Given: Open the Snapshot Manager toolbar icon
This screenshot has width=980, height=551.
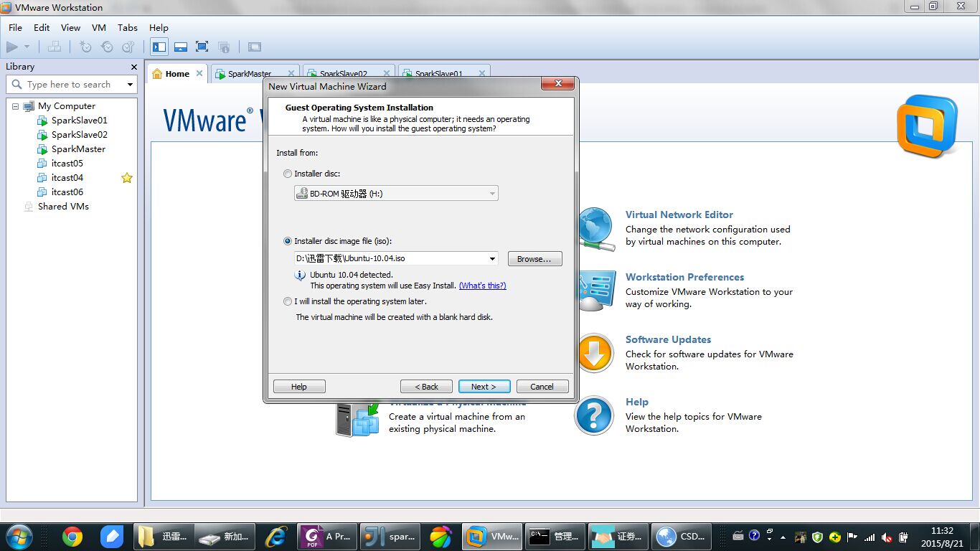Looking at the screenshot, I should tap(128, 47).
